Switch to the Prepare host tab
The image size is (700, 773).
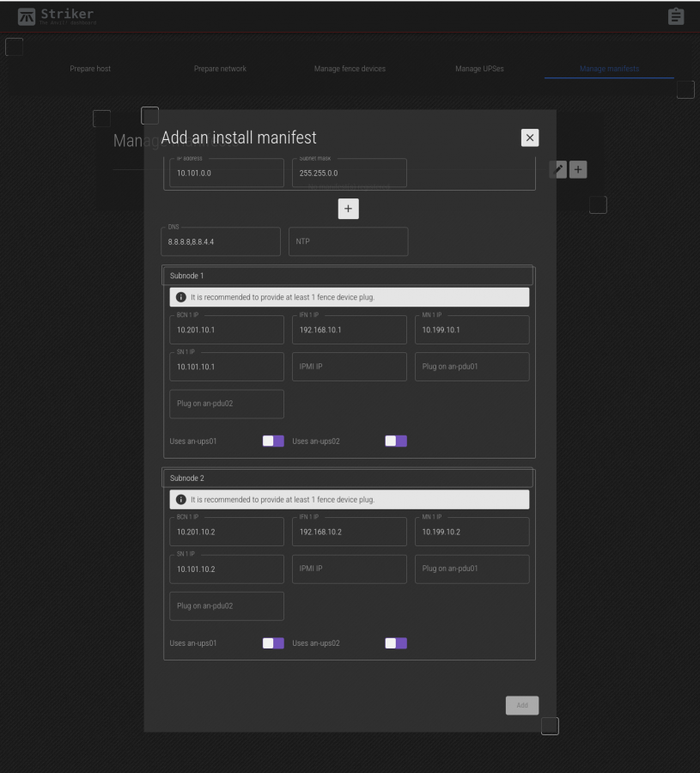click(90, 69)
